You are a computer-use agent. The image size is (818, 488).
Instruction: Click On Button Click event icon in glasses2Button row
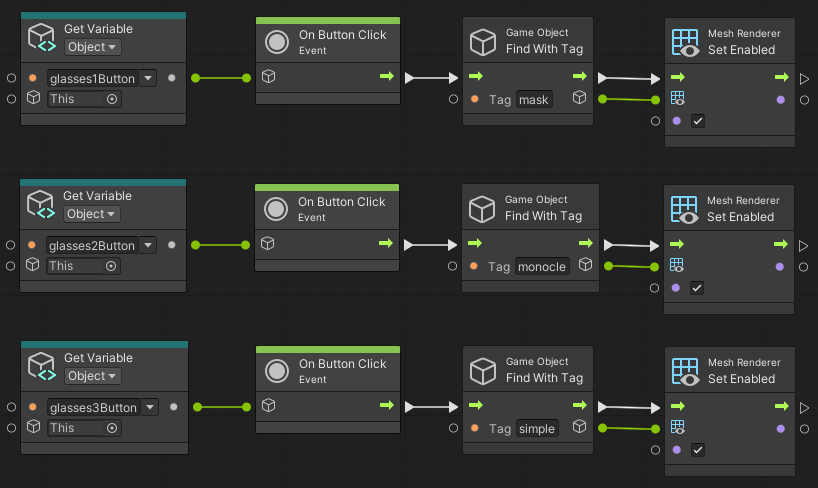tap(276, 209)
